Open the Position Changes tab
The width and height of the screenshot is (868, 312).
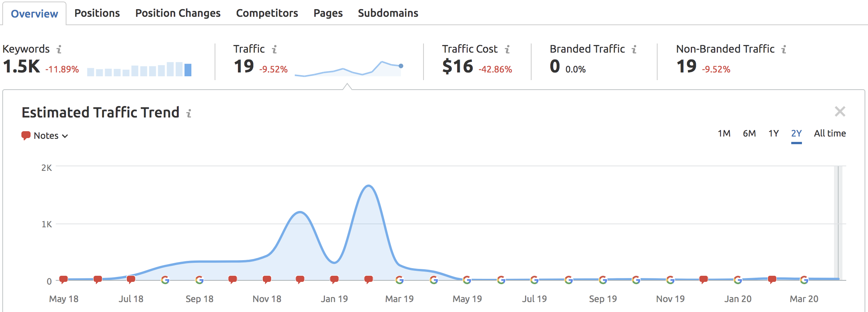point(178,13)
